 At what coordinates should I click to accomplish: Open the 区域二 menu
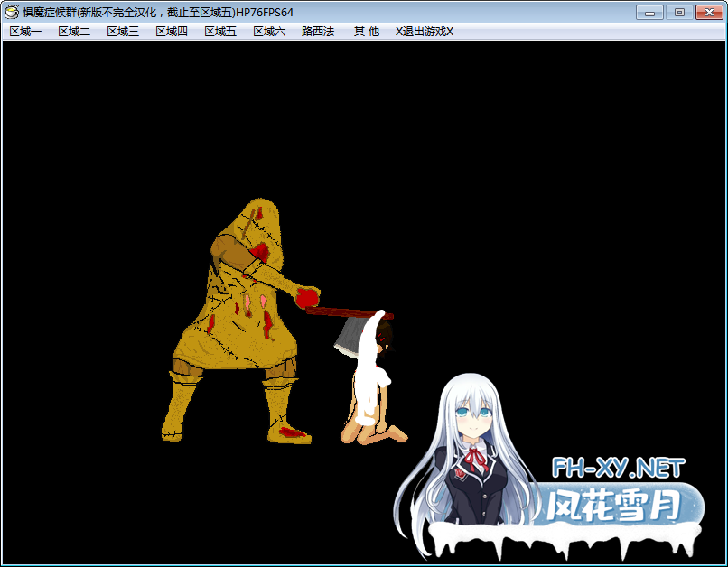click(73, 31)
